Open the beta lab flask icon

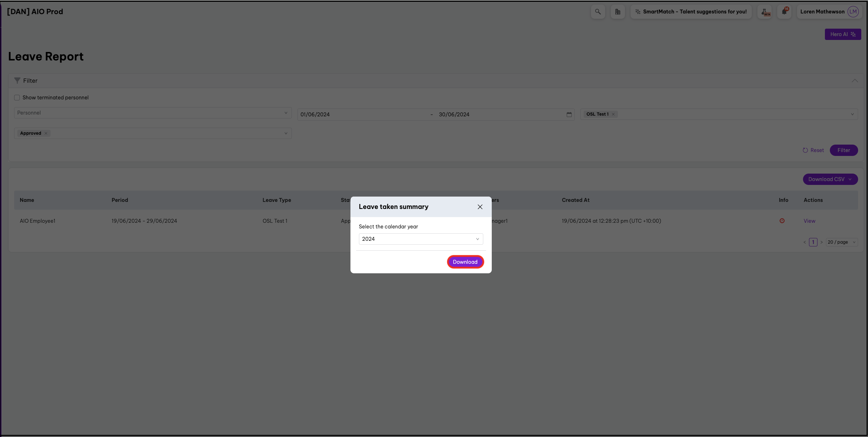tap(764, 12)
